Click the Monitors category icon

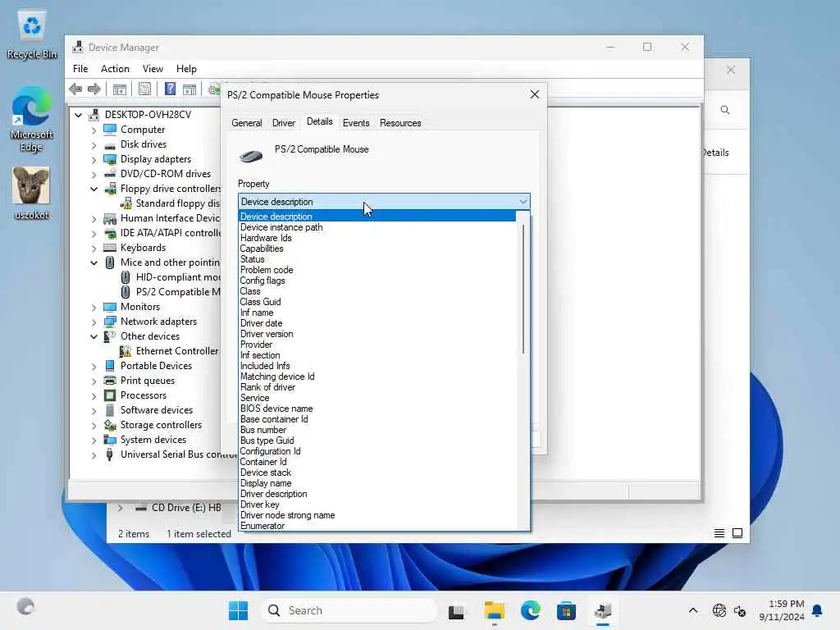(110, 307)
